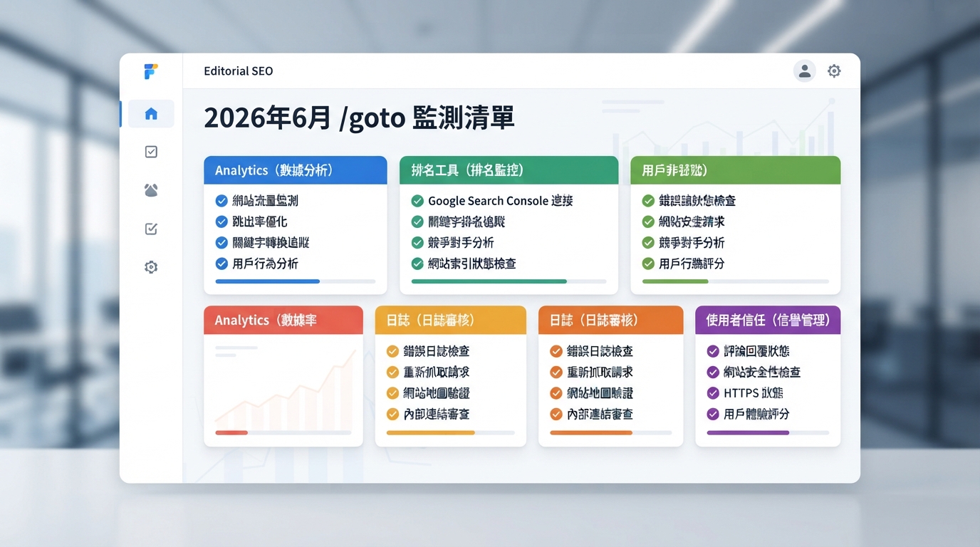
Task: Click the orange progress bar in 日誌 card
Action: [610, 432]
